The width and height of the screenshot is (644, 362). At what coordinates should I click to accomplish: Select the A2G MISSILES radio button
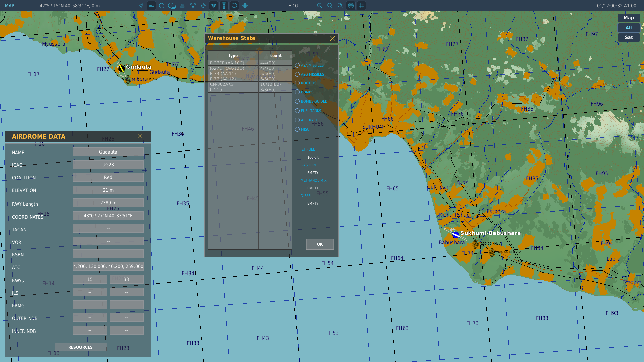click(x=297, y=74)
